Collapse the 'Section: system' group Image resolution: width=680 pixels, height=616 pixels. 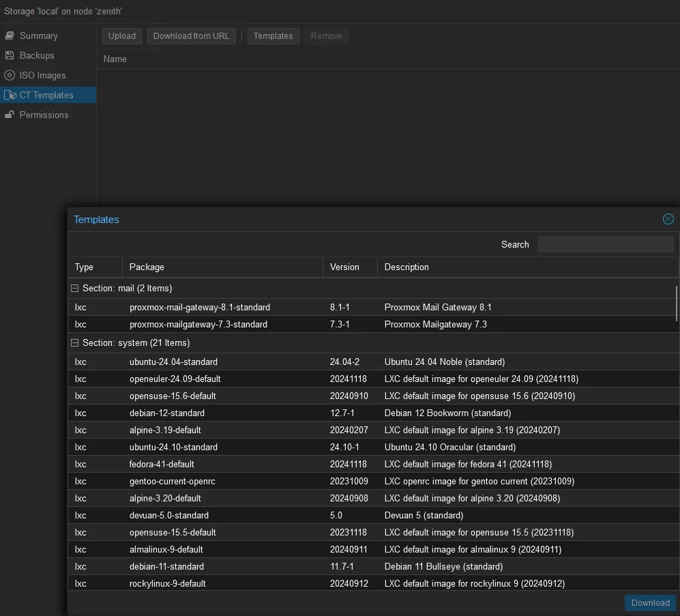pos(75,343)
